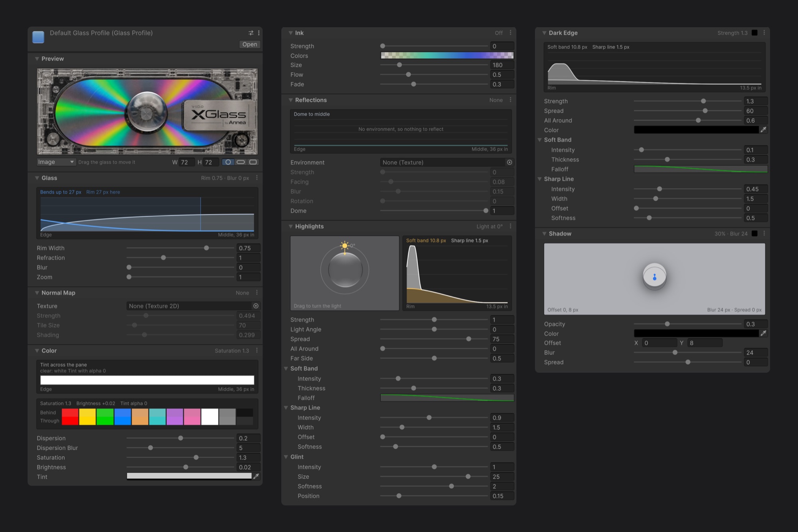Open the Glass section options menu
The width and height of the screenshot is (798, 532).
coord(257,178)
